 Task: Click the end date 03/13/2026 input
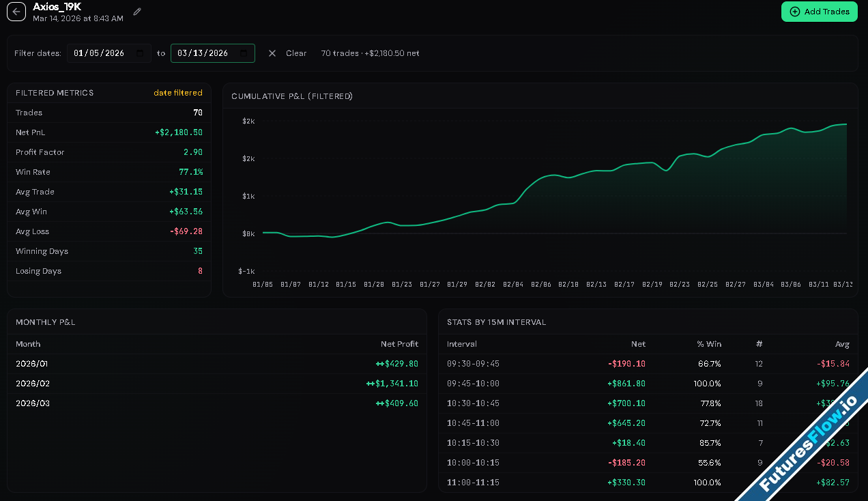click(203, 53)
